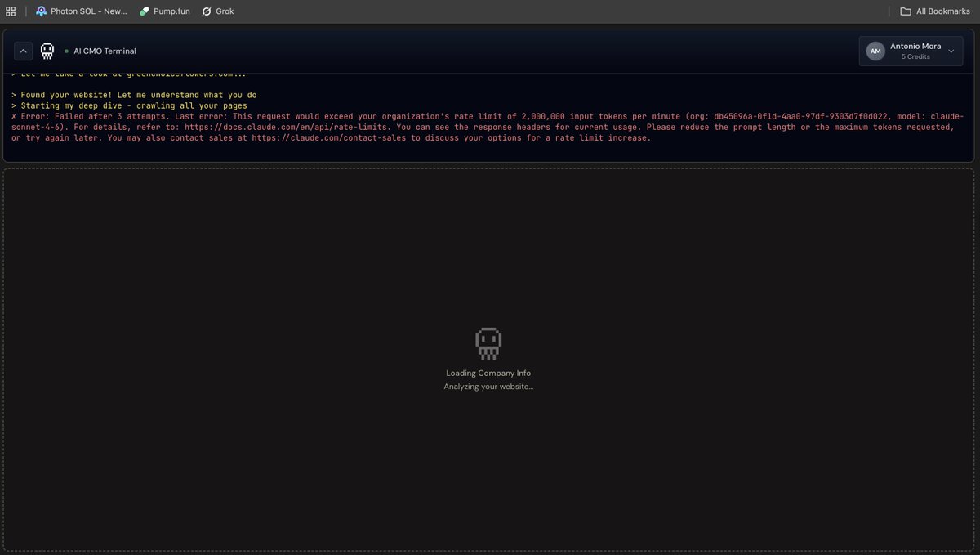
Task: Click the folder icon beside All Bookmarks
Action: pyautogui.click(x=906, y=11)
